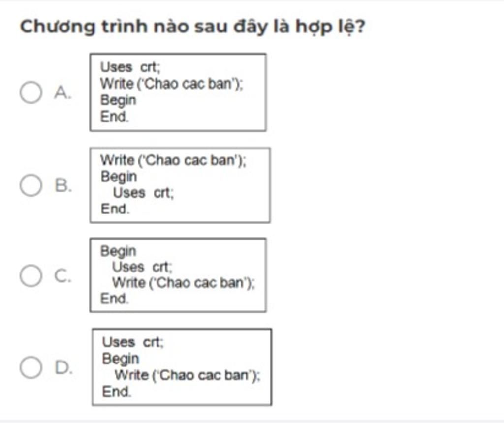Image resolution: width=504 pixels, height=423 pixels.
Task: Click the letter label "D."
Action: coord(63,367)
